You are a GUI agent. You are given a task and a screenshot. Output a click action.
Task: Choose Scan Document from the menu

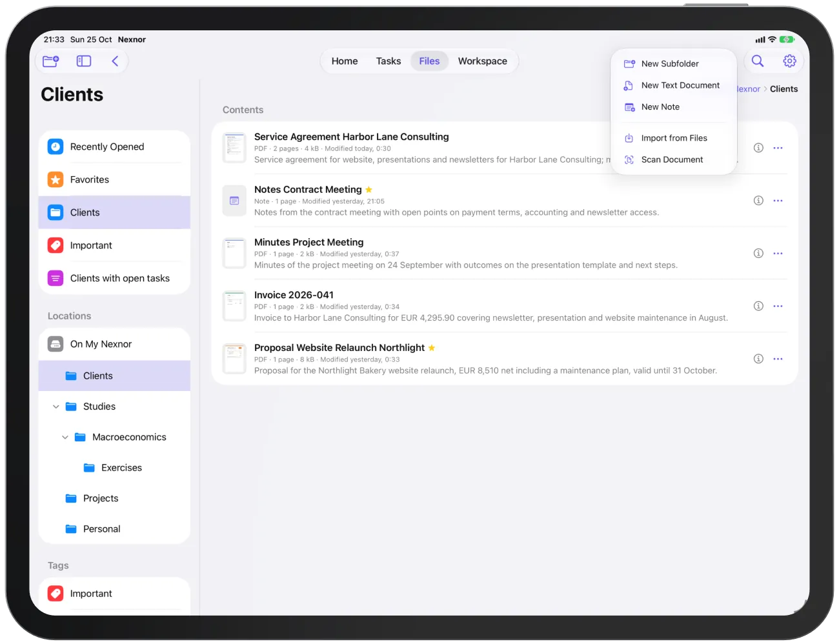[x=674, y=159]
